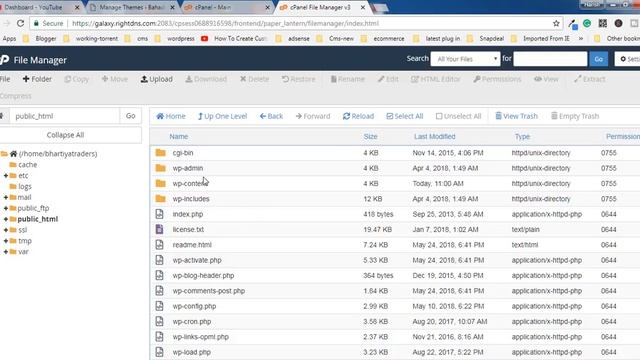This screenshot has width=640, height=360.
Task: Reload the file listing
Action: tap(358, 116)
